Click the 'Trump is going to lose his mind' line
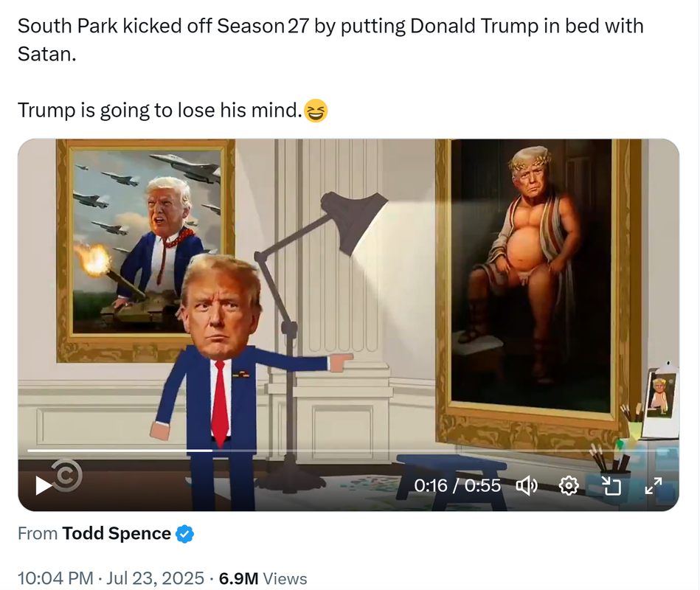This screenshot has width=700, height=590. (x=160, y=110)
